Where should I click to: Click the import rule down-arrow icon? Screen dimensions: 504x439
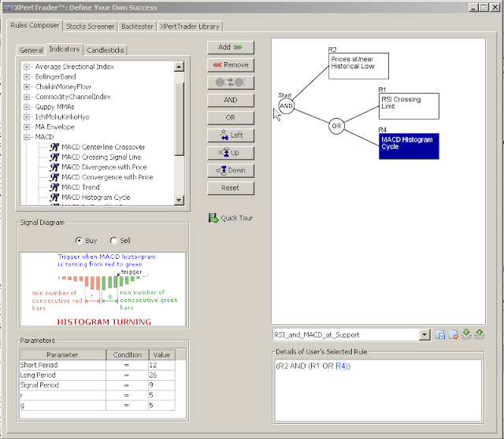[x=466, y=334]
